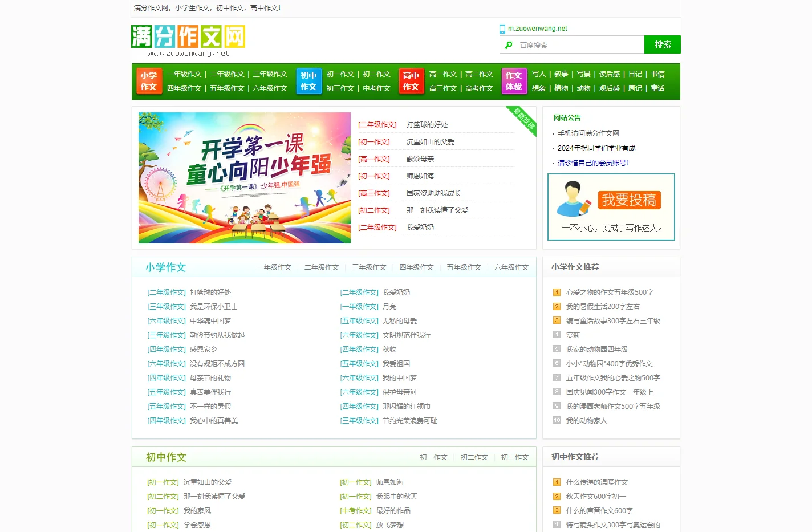Open article 文明规范伴我行
This screenshot has height=532, width=812.
(407, 335)
